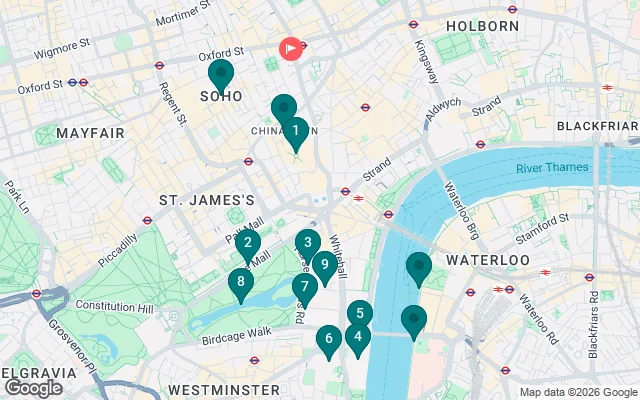Click the Underground station icon on Kingsway

click(x=413, y=24)
